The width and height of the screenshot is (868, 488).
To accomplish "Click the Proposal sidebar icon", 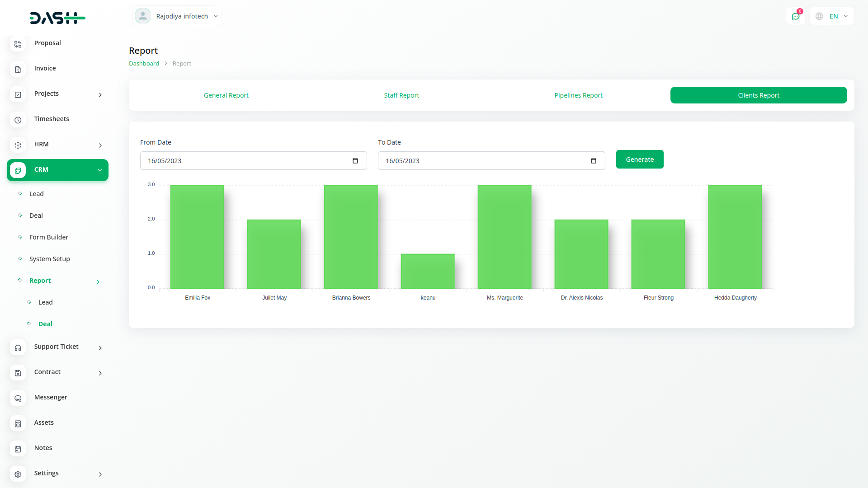I will (18, 44).
